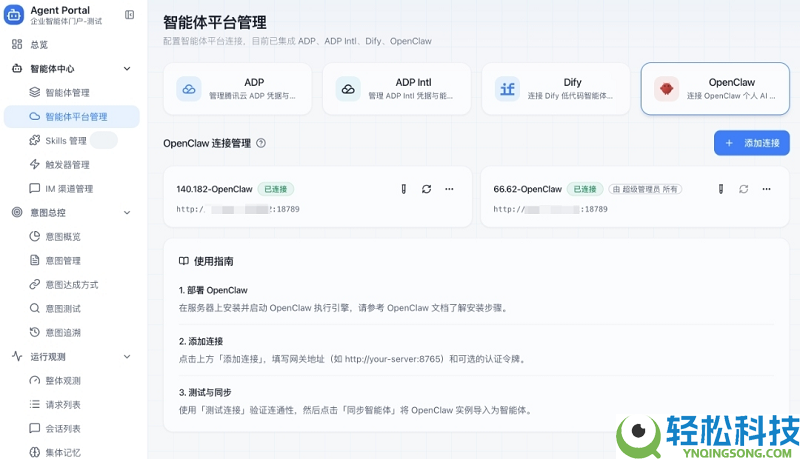Image resolution: width=800 pixels, height=459 pixels.
Task: Click the 由 超级管理员 所有 tag
Action: (645, 189)
